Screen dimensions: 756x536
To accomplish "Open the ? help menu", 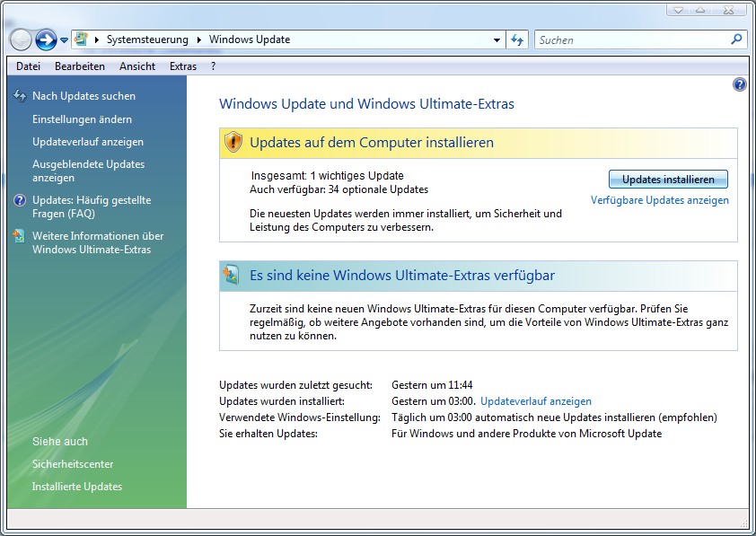I will [213, 66].
